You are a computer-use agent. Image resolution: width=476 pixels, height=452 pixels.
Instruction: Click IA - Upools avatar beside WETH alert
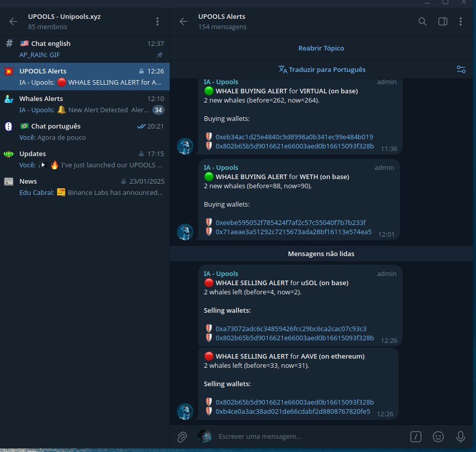(185, 232)
